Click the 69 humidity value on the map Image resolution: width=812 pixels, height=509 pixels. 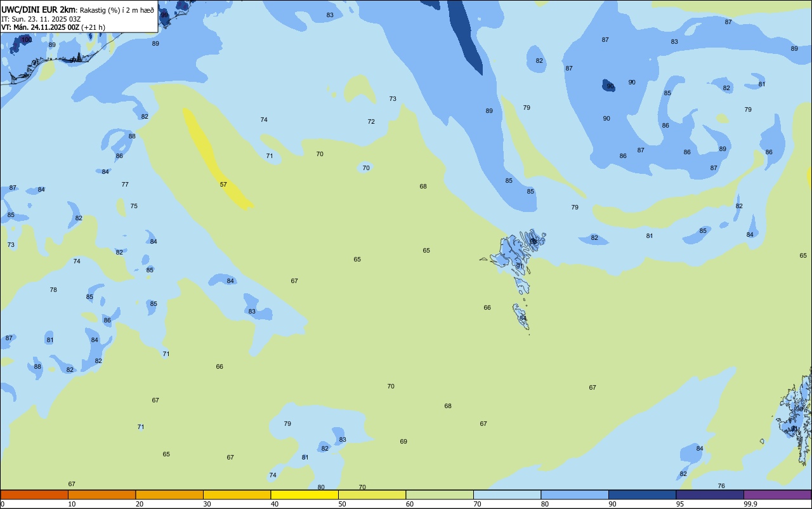tap(403, 441)
